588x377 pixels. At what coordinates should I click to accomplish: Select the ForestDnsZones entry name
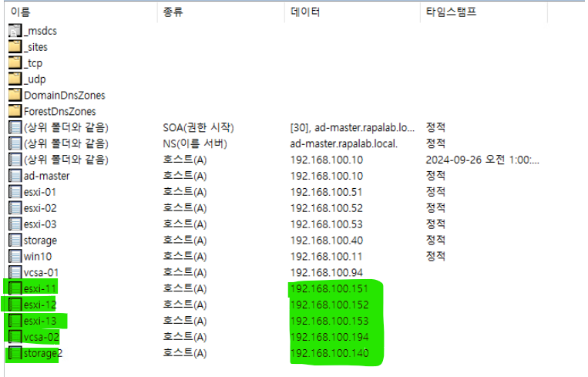click(59, 112)
